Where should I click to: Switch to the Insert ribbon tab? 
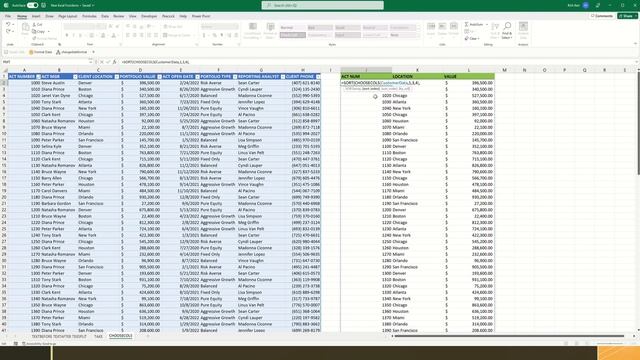coord(36,16)
